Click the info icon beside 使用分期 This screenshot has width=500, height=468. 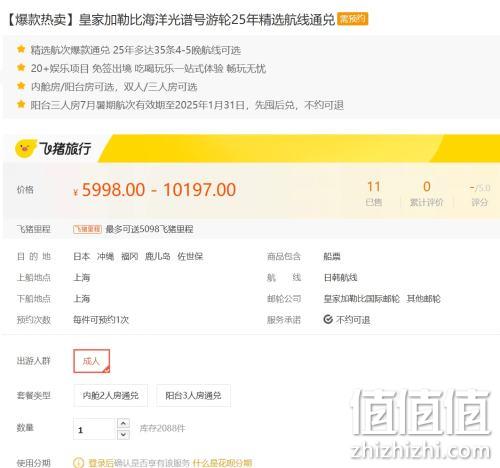click(x=78, y=463)
